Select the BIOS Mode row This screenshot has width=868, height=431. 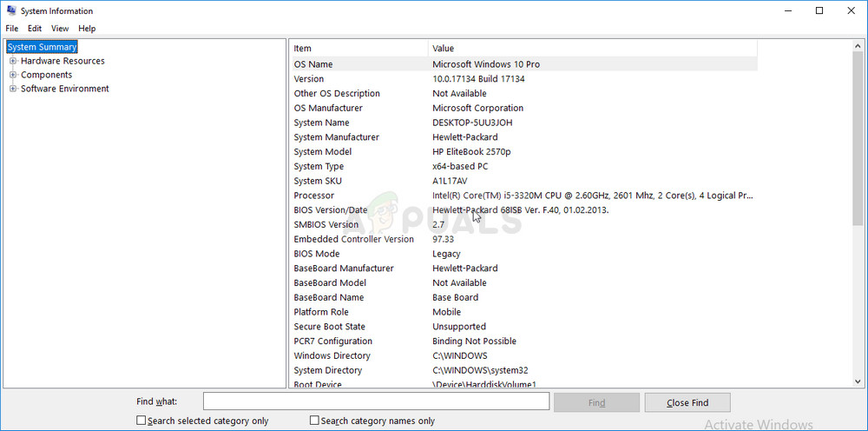click(x=521, y=254)
